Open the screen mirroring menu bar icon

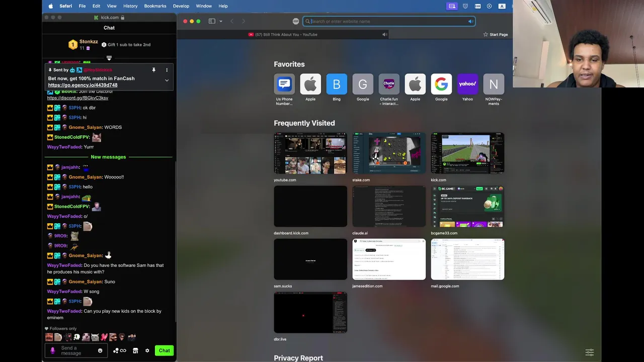pos(452,6)
